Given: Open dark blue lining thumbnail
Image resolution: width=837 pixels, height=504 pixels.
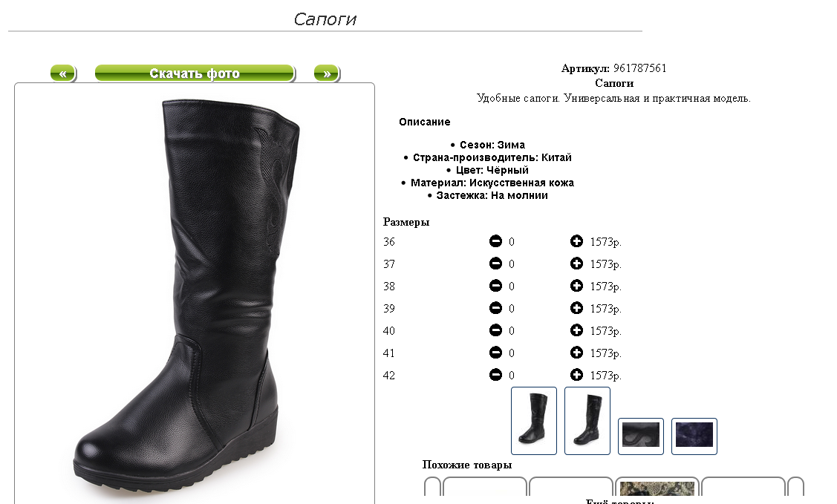Looking at the screenshot, I should pyautogui.click(x=694, y=436).
